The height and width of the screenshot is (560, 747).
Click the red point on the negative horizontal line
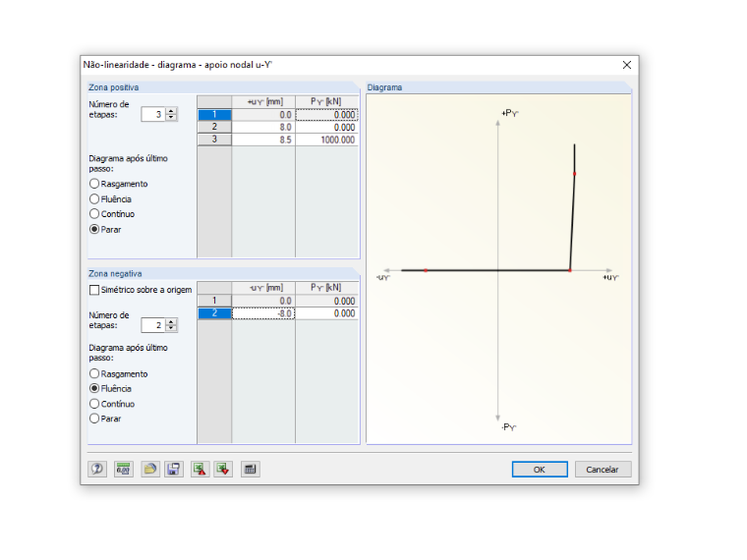coord(426,270)
